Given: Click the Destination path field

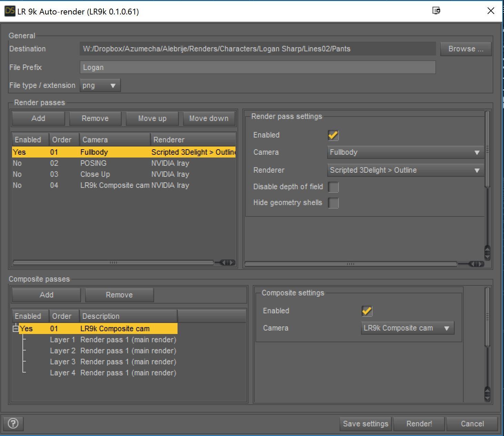Looking at the screenshot, I should 258,49.
